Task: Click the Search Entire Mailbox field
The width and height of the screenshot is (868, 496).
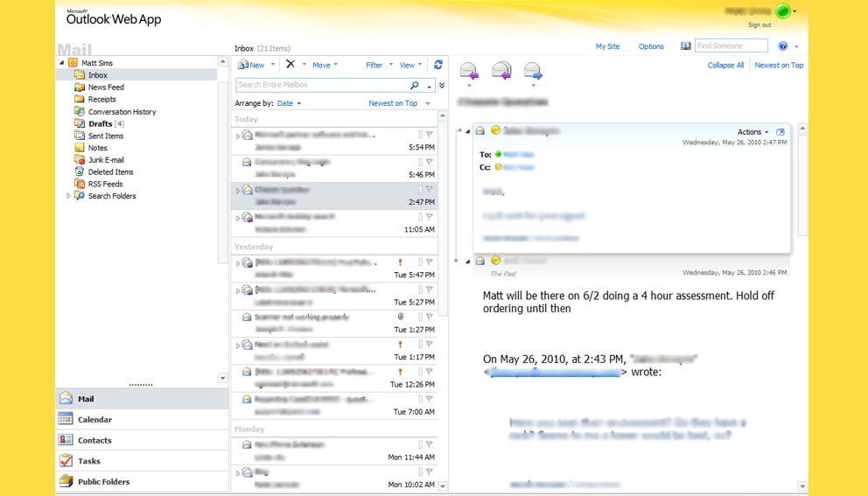Action: (x=322, y=85)
